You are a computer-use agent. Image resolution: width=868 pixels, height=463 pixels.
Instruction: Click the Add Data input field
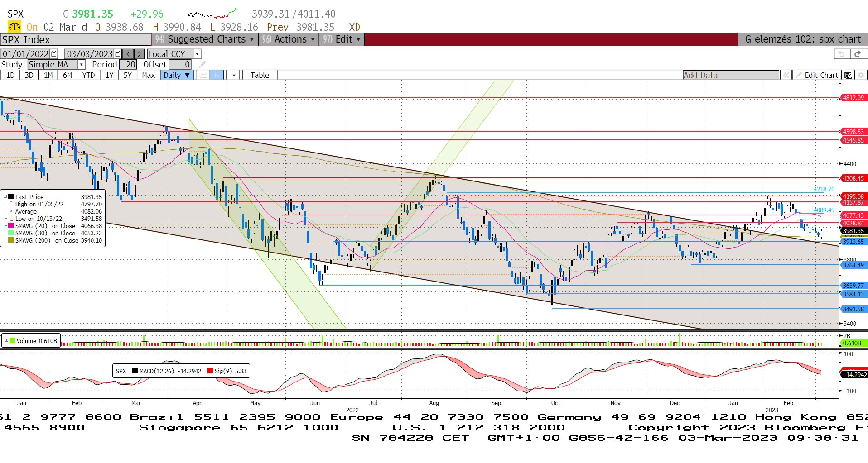click(731, 75)
